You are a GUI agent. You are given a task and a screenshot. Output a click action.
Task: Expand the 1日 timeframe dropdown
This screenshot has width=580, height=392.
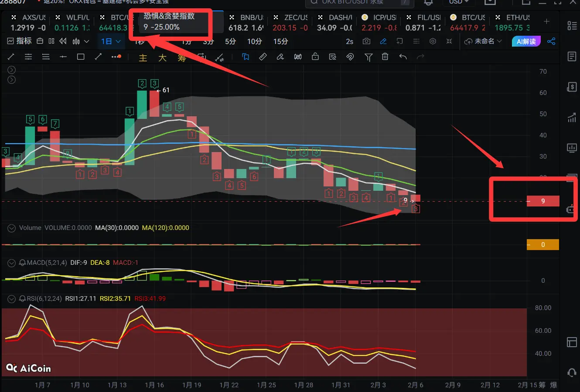pyautogui.click(x=111, y=41)
